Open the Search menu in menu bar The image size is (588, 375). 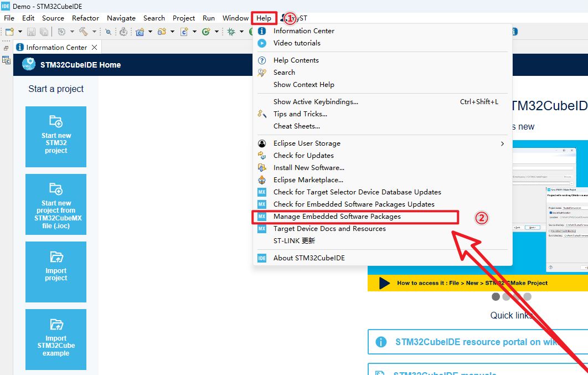(x=154, y=18)
